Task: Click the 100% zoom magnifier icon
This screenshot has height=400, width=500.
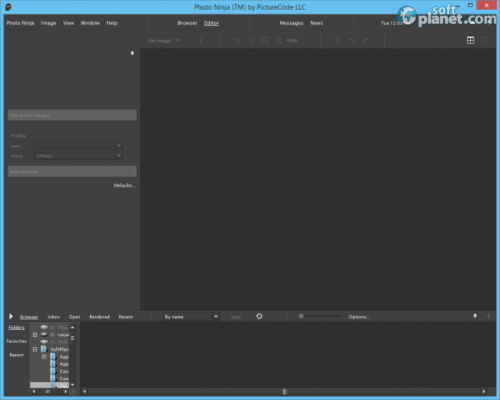Action: point(279,40)
